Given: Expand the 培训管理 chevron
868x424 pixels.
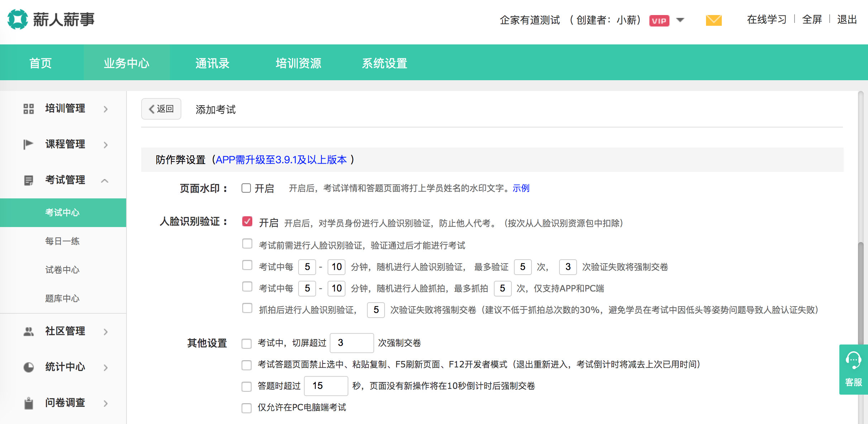Looking at the screenshot, I should [x=105, y=109].
